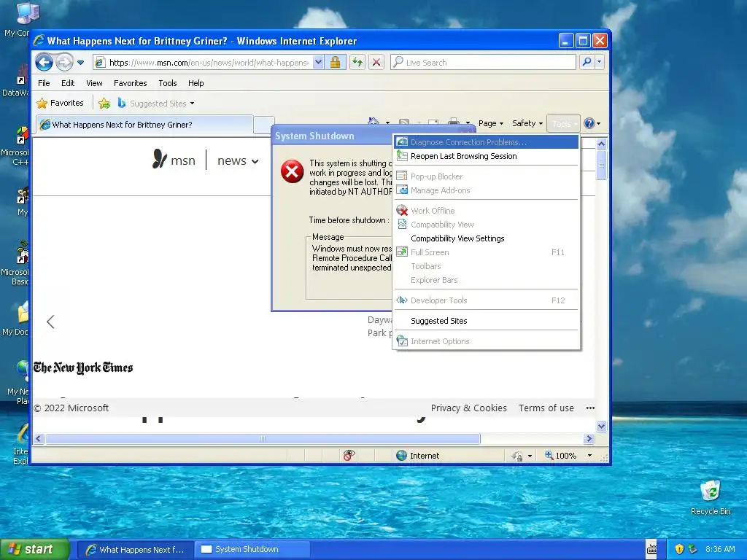Click the Internet zone globe icon
Screen dimensions: 747x560
pyautogui.click(x=402, y=456)
